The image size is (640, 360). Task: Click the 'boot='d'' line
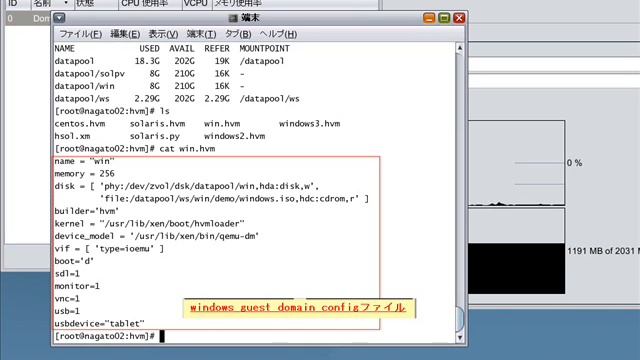[74, 261]
